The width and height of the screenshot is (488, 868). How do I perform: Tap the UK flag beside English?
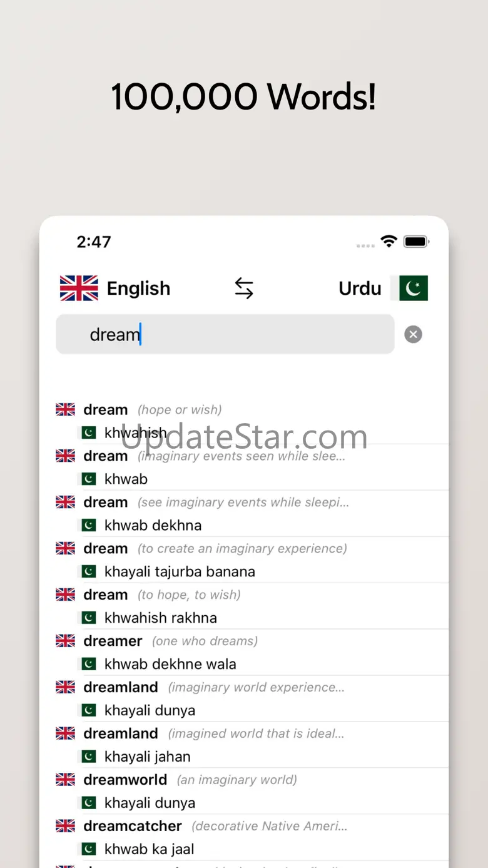click(x=79, y=288)
